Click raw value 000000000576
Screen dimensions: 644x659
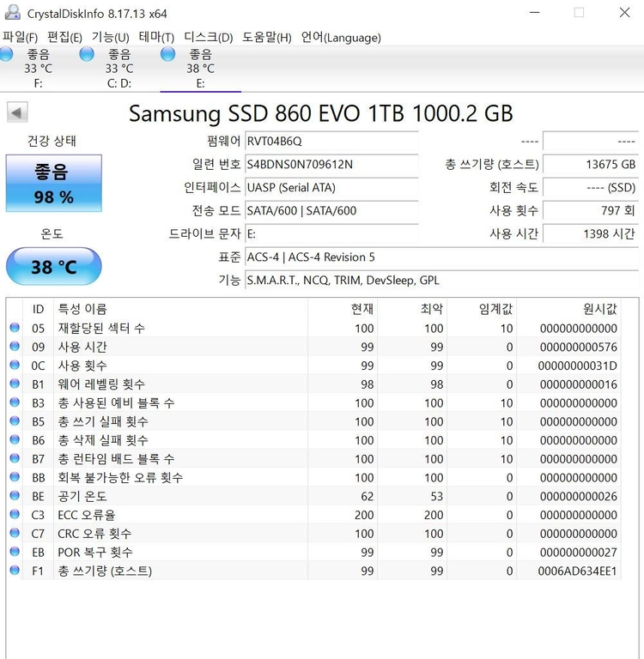(579, 347)
